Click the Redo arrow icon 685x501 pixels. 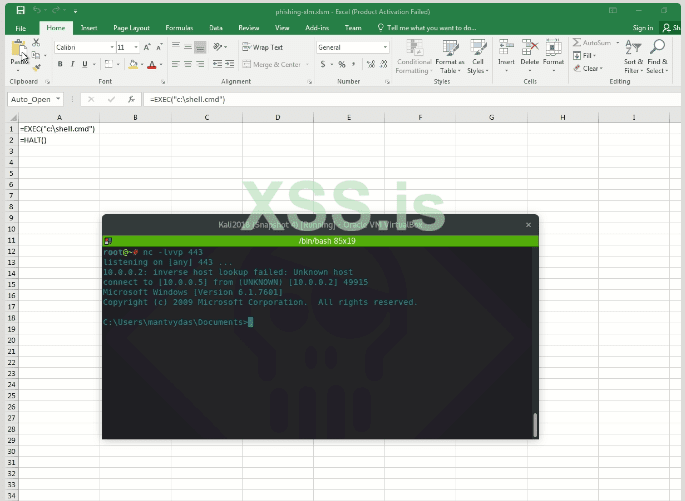(x=56, y=10)
